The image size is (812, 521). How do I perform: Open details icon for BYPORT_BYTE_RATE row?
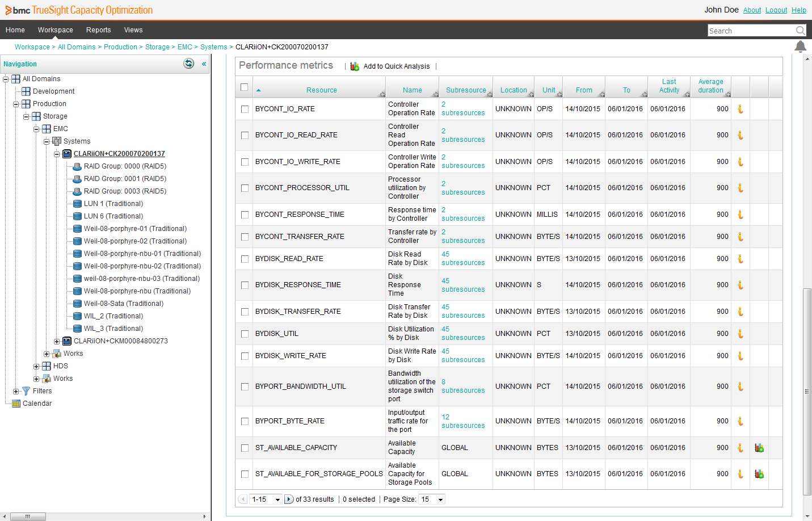741,421
